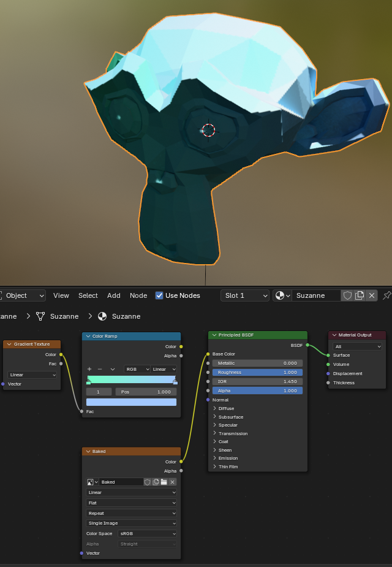Screen dimensions: 392x567
Task: Click the Baked node Alpha output socket
Action: 181,471
